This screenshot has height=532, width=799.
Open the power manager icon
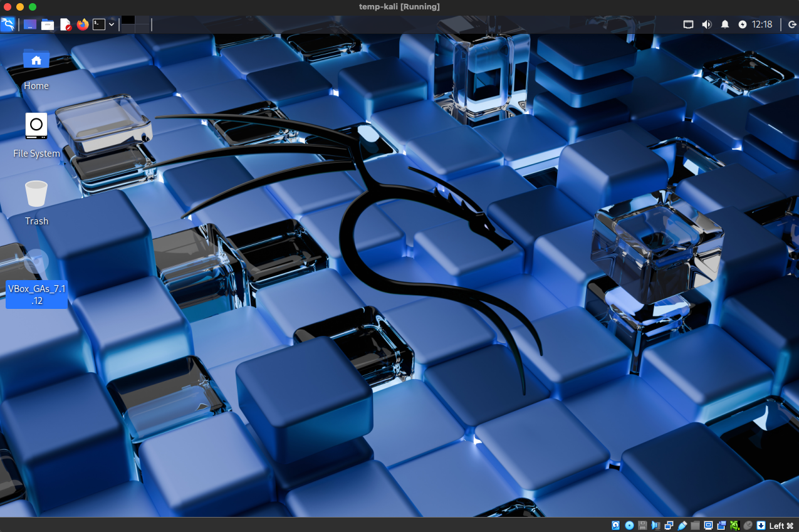[x=743, y=24]
